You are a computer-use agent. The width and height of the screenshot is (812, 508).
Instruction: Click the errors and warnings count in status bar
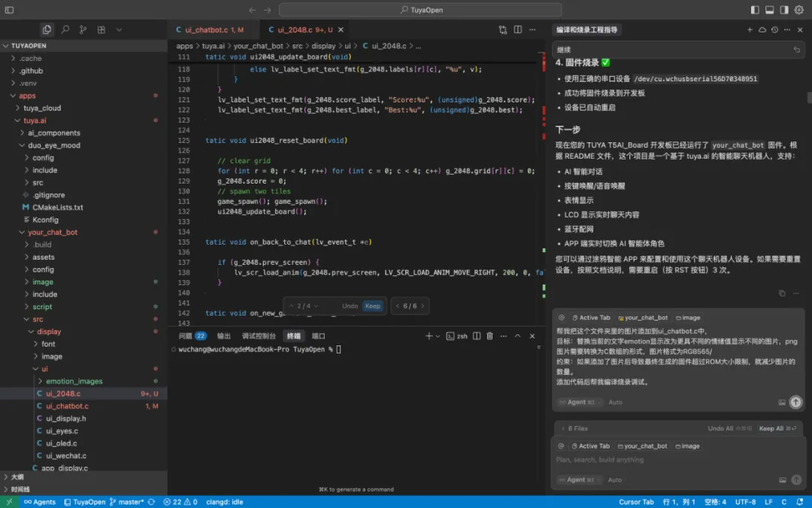pos(180,502)
